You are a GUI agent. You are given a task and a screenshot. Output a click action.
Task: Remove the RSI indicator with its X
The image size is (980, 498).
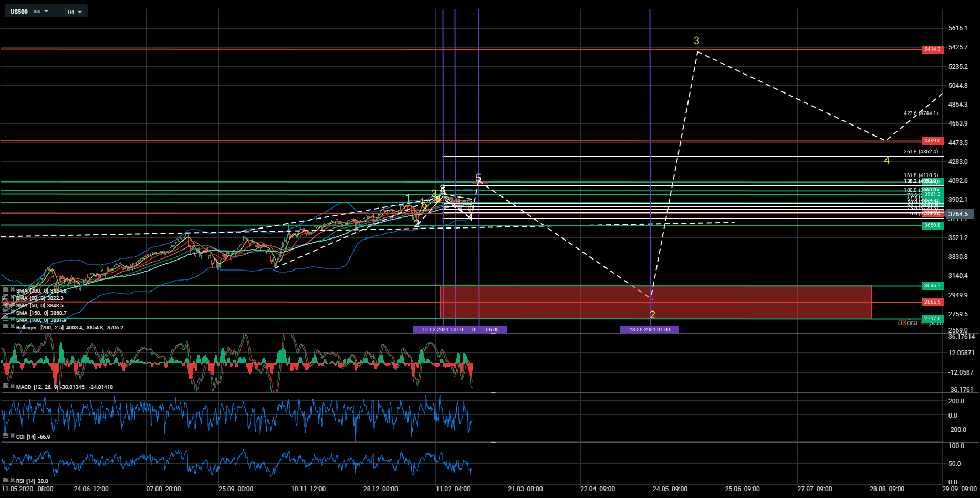(x=12, y=480)
